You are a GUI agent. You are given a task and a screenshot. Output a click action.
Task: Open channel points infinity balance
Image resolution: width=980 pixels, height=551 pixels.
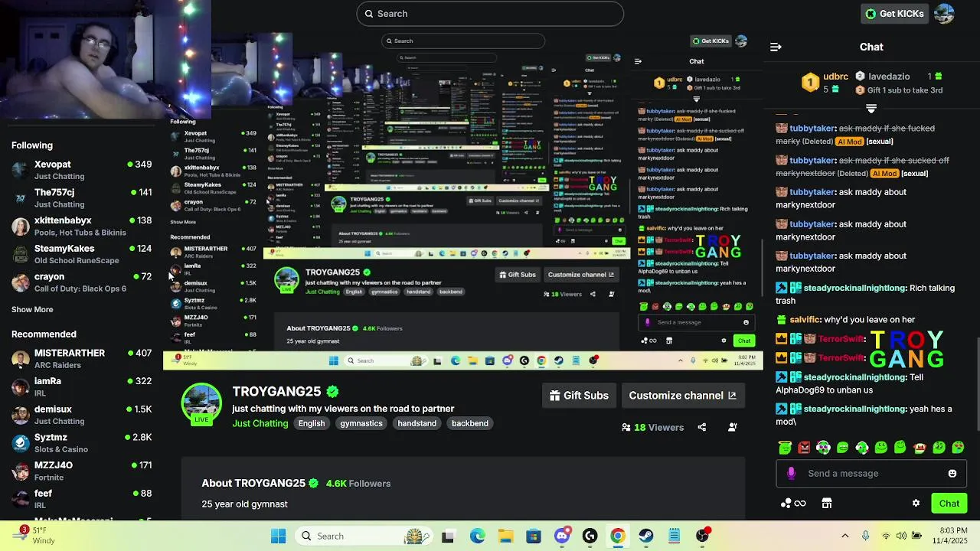(793, 504)
